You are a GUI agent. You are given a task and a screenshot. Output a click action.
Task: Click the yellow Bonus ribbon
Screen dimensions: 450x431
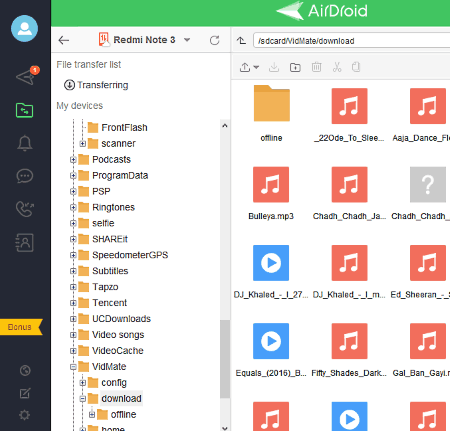coord(21,327)
